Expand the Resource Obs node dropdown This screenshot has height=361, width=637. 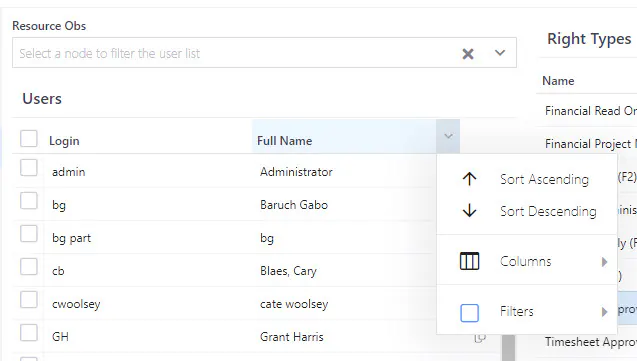click(x=500, y=53)
